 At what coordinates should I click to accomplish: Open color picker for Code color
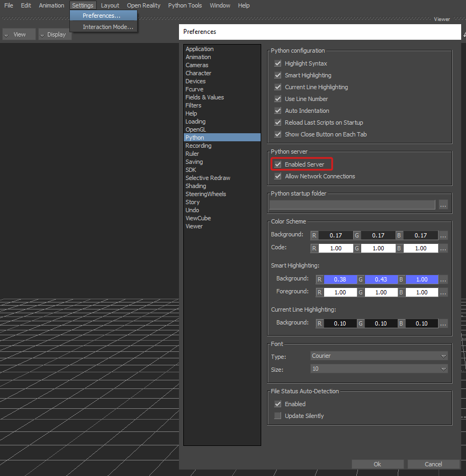click(x=443, y=249)
